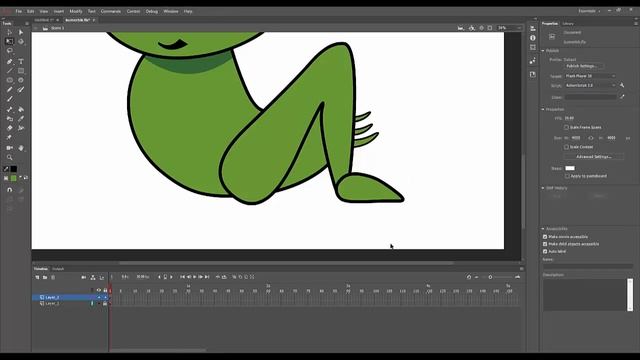Viewport: 640px width, 360px height.
Task: Select the Eyedropper tool
Action: click(x=21, y=119)
